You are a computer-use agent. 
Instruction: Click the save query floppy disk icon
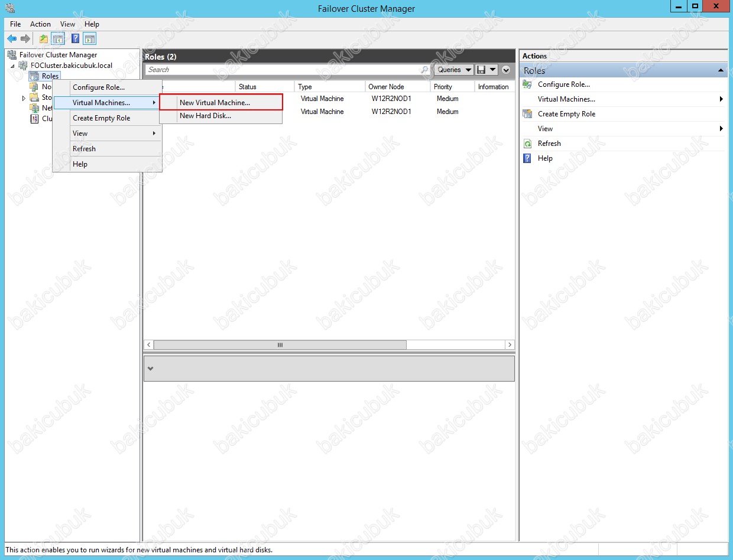(481, 70)
